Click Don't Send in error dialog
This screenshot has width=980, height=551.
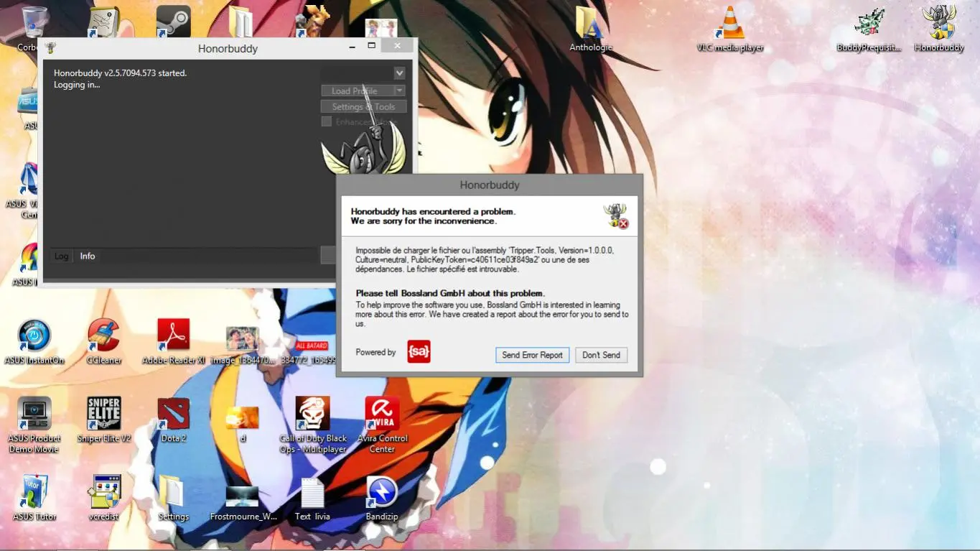pyautogui.click(x=601, y=355)
